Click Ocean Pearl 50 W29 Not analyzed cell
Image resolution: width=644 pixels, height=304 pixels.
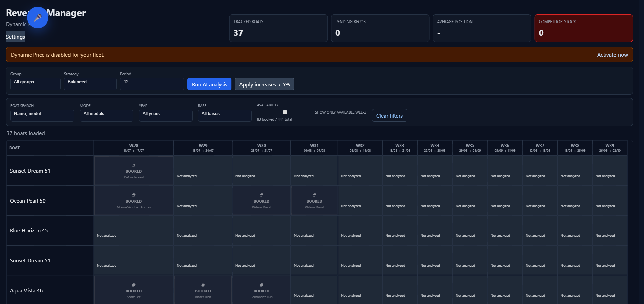tap(203, 201)
